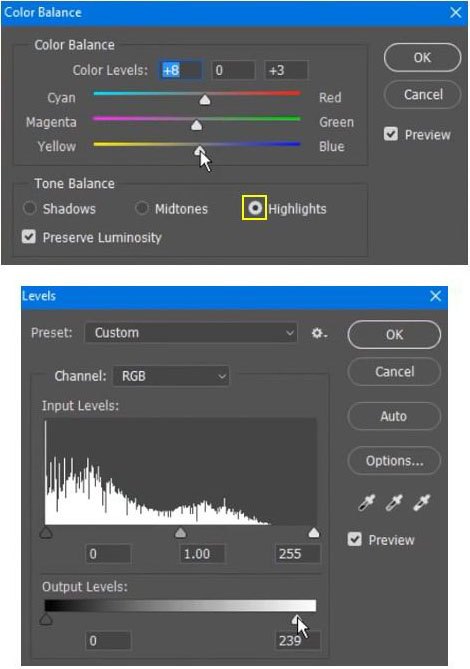Select the Midtones tone balance radio
The height and width of the screenshot is (669, 470).
coord(142,208)
